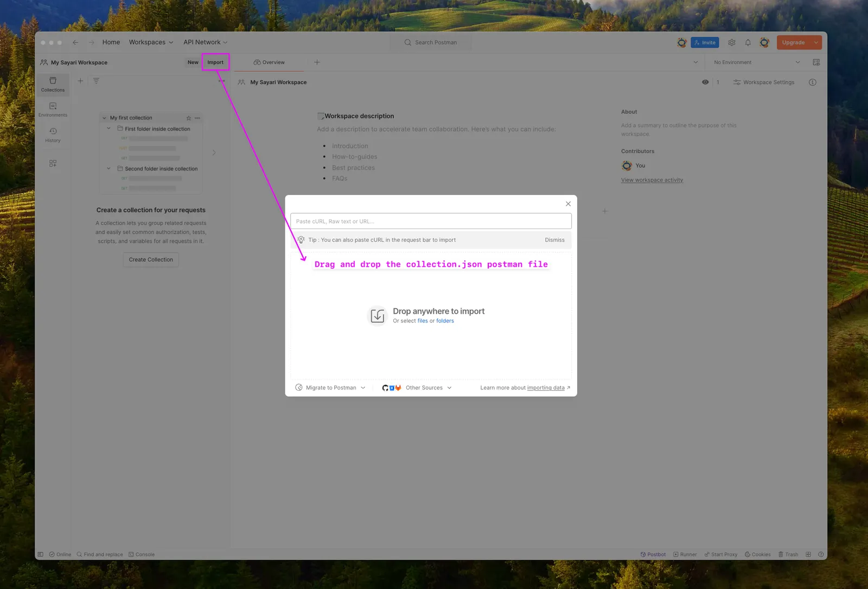This screenshot has height=589, width=868.
Task: Open the Trash in status bar
Action: click(x=788, y=554)
